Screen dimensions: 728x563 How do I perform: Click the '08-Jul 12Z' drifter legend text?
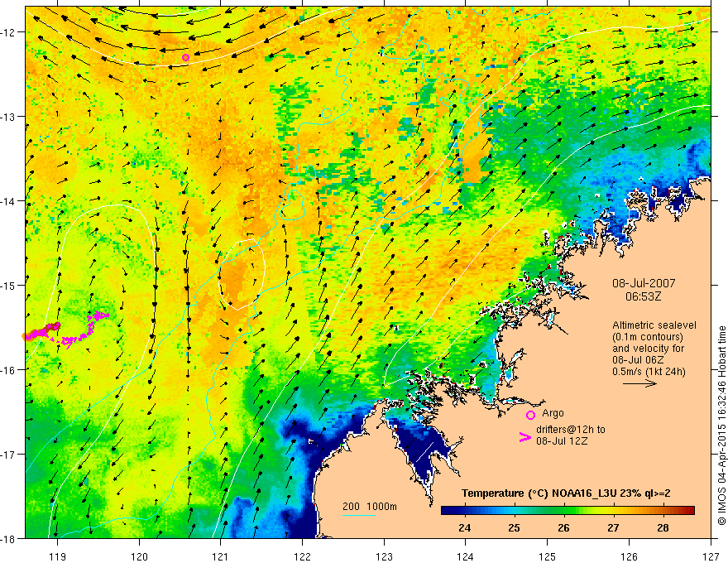[562, 440]
